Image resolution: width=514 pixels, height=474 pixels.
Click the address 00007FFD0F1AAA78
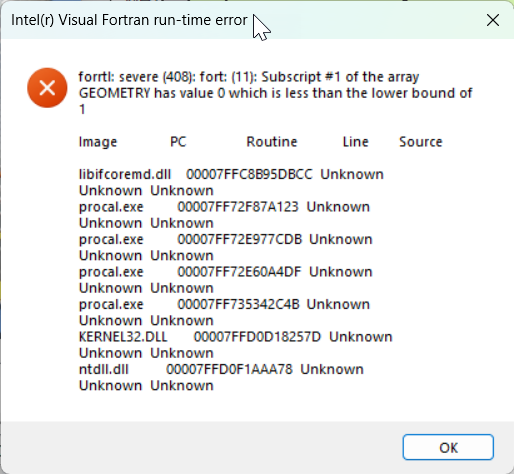(x=229, y=369)
